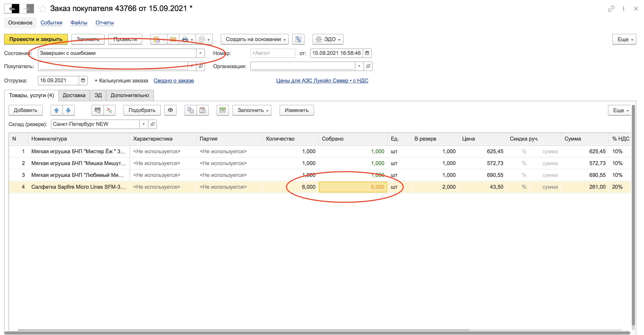Screen dimensions: 644x335
Task: Open document structure icon next to Создать на основании
Action: [298, 39]
